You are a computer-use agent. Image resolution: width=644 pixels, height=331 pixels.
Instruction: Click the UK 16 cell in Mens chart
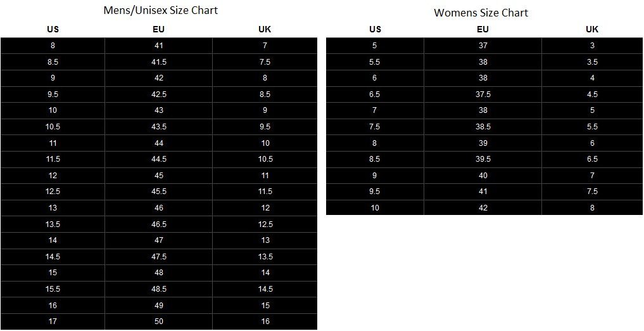pos(265,321)
